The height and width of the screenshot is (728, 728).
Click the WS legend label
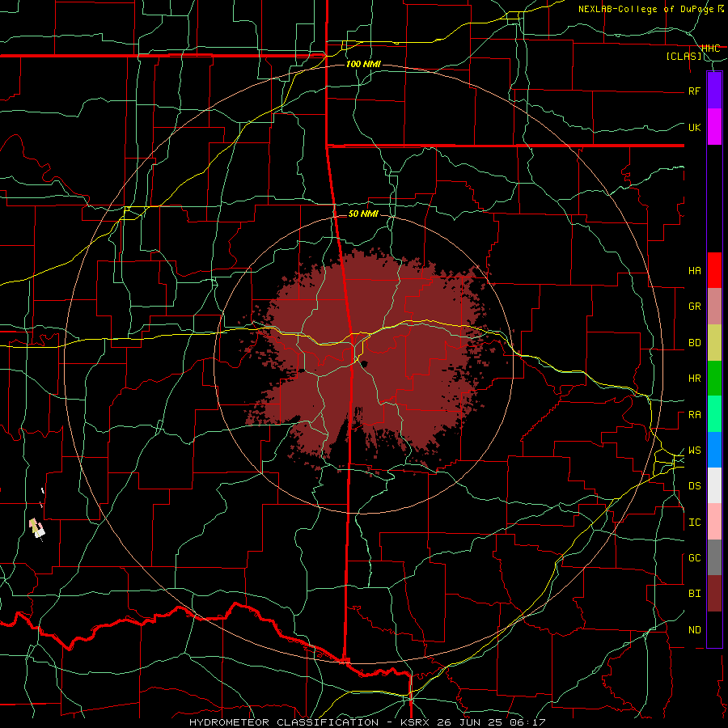(695, 451)
